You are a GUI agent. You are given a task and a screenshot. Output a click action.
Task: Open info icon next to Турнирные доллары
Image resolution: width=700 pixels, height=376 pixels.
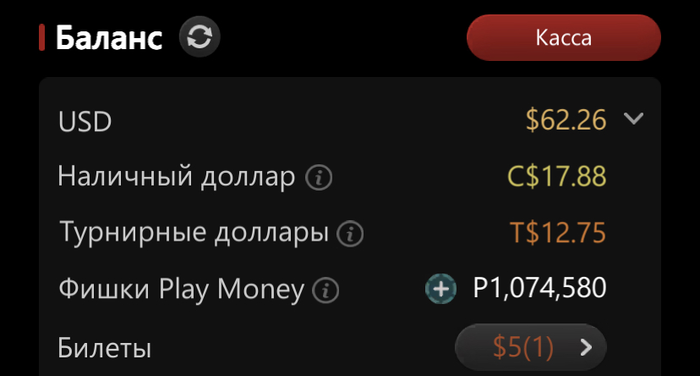(x=350, y=234)
